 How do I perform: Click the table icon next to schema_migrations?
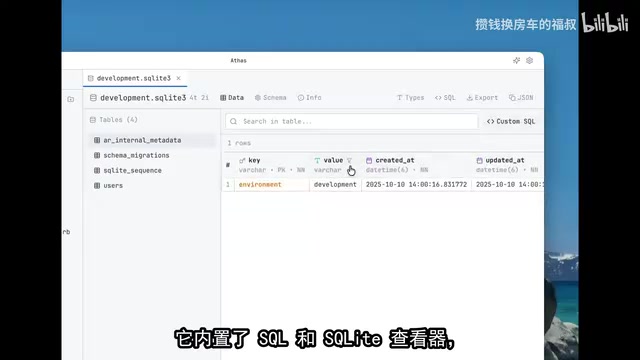coord(97,155)
